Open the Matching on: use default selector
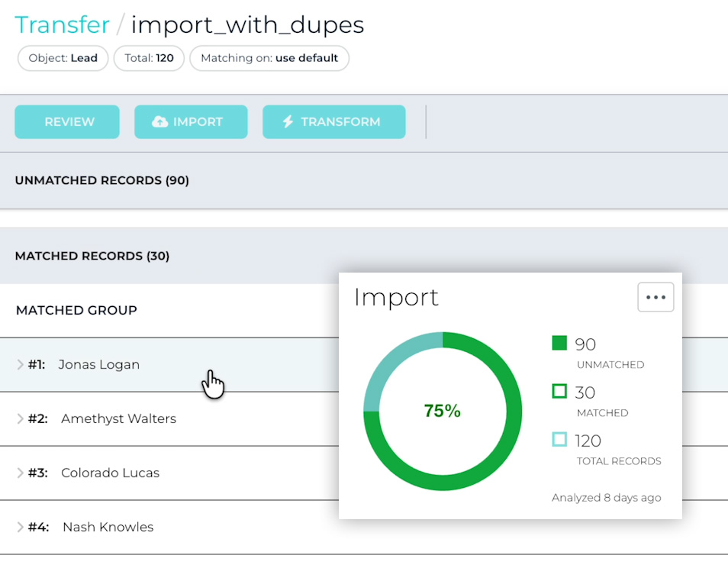728x565 pixels. tap(269, 58)
